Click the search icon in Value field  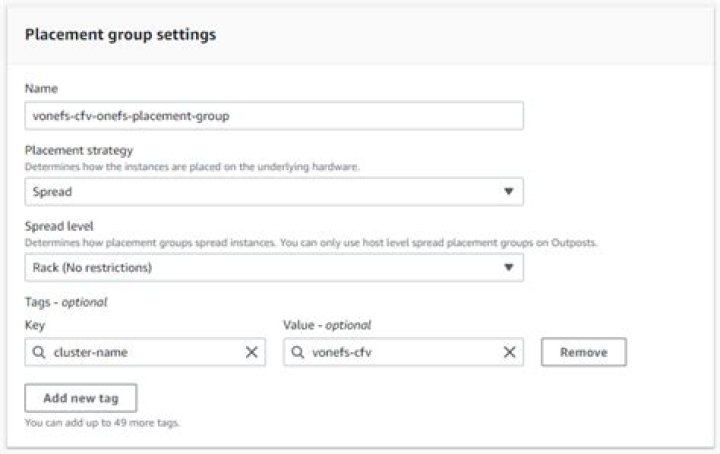point(297,352)
